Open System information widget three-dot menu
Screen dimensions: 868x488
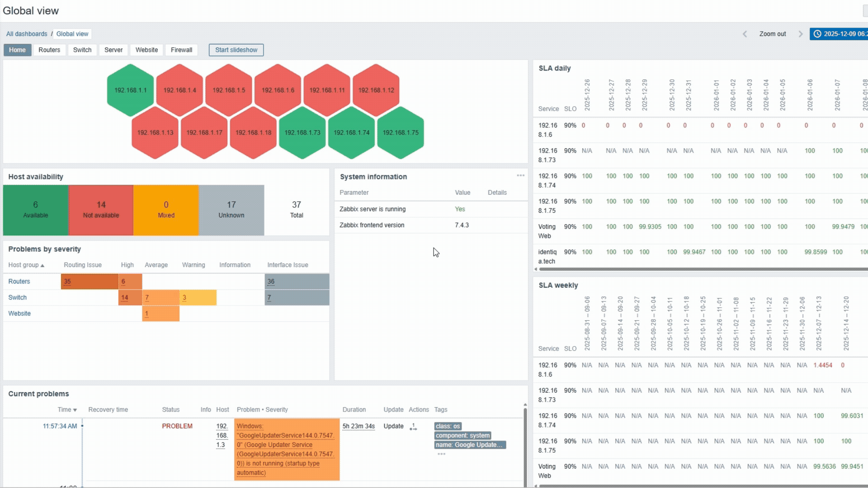click(520, 176)
